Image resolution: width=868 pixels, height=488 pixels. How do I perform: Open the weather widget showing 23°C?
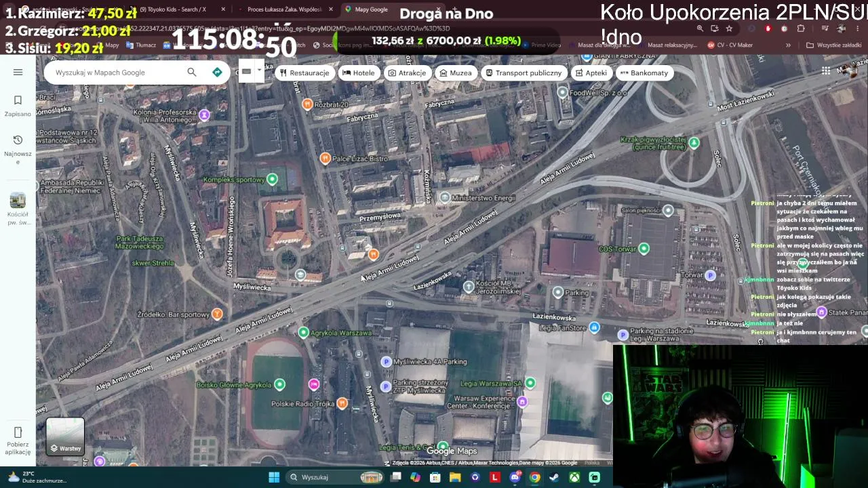[x=37, y=477]
